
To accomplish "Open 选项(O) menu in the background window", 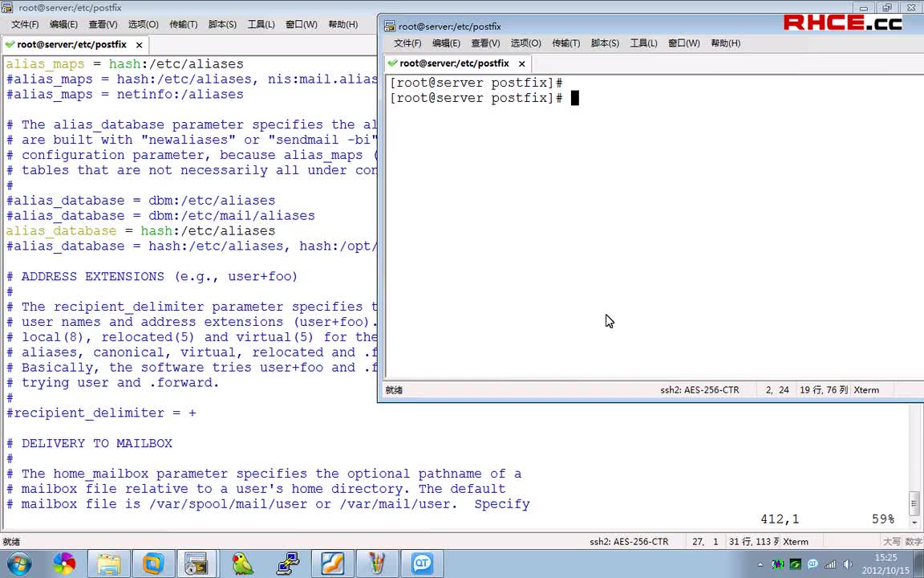I will [144, 24].
